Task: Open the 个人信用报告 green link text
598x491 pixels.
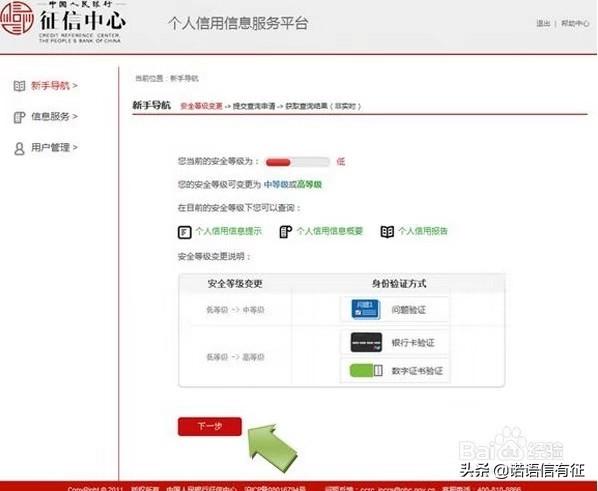Action: pos(423,231)
